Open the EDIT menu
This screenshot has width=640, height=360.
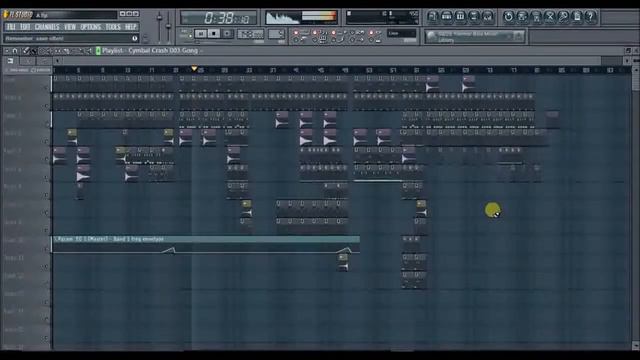click(x=25, y=27)
